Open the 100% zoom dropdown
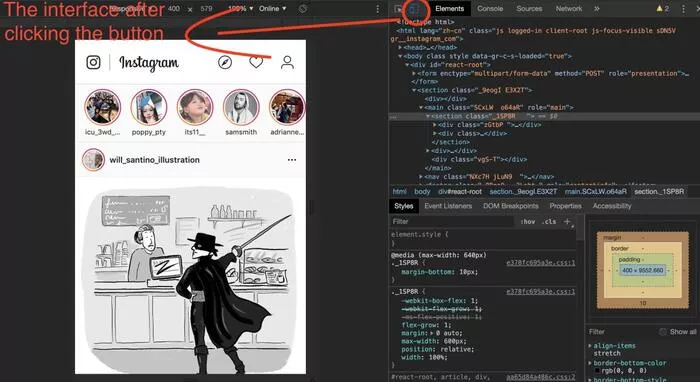Image resolution: width=700 pixels, height=382 pixels. tap(241, 8)
